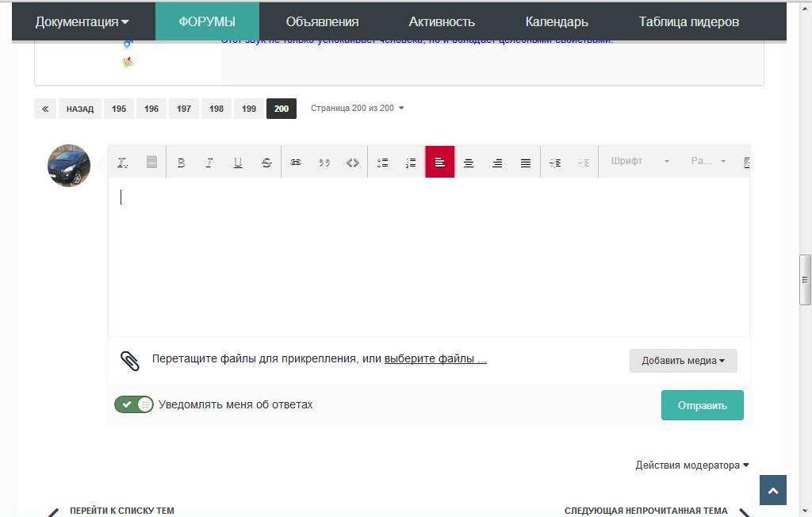Center-align the text
Screen dimensions: 812x517
pyautogui.click(x=469, y=163)
